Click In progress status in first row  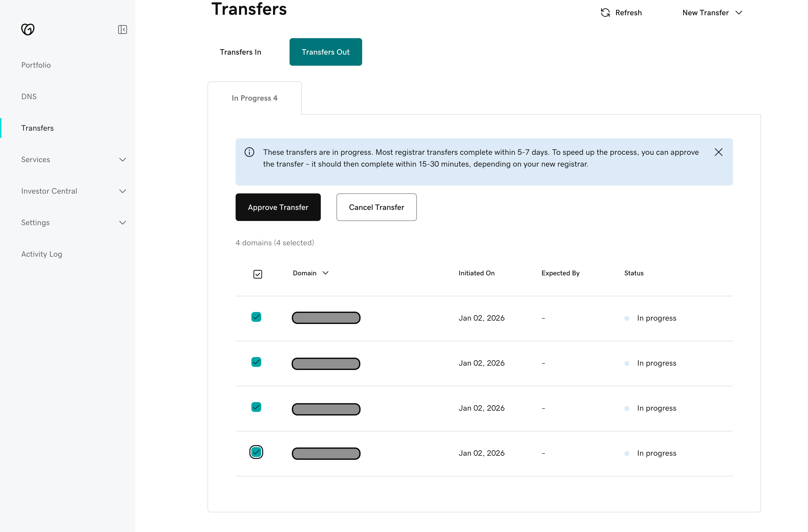click(x=657, y=318)
